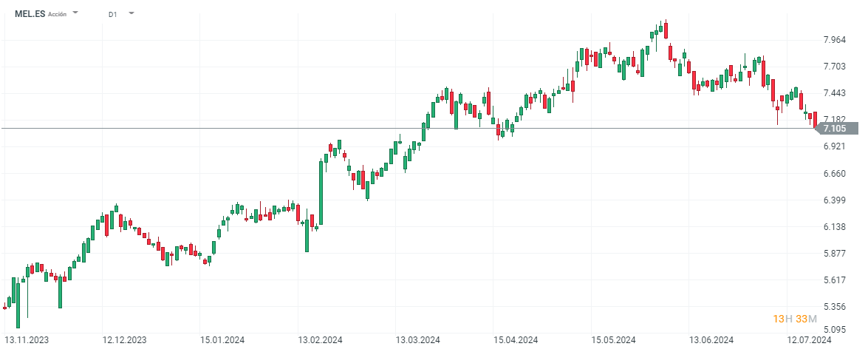868x352 pixels.
Task: Select the D1 interval label
Action: [x=112, y=14]
